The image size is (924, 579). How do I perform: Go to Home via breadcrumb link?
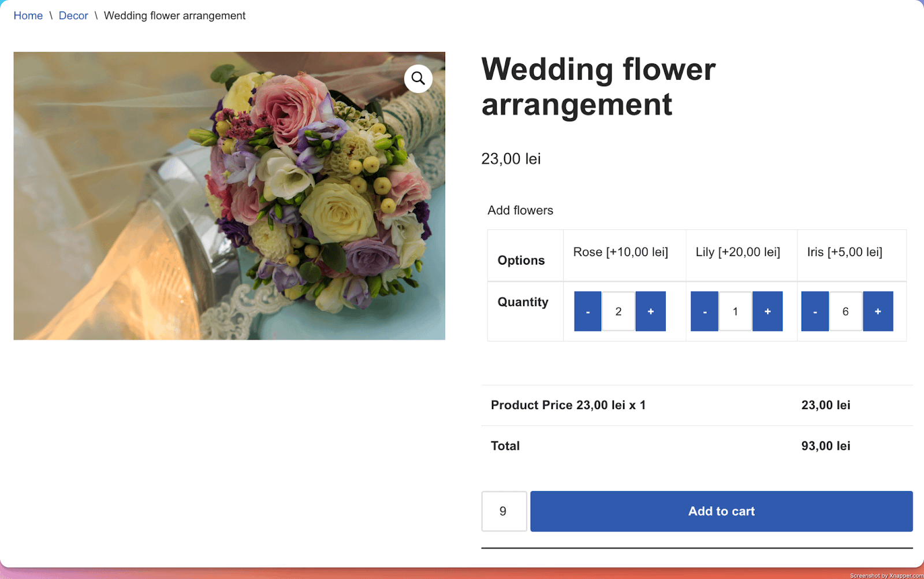tap(28, 16)
